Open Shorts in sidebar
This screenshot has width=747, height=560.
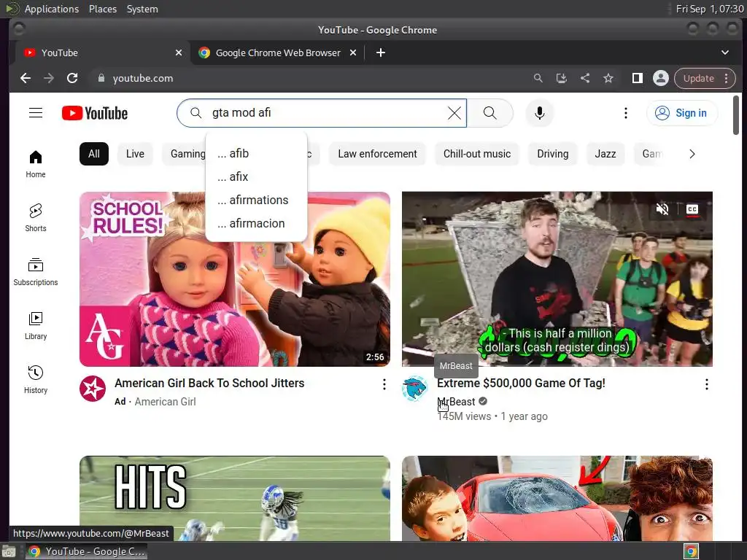point(36,218)
